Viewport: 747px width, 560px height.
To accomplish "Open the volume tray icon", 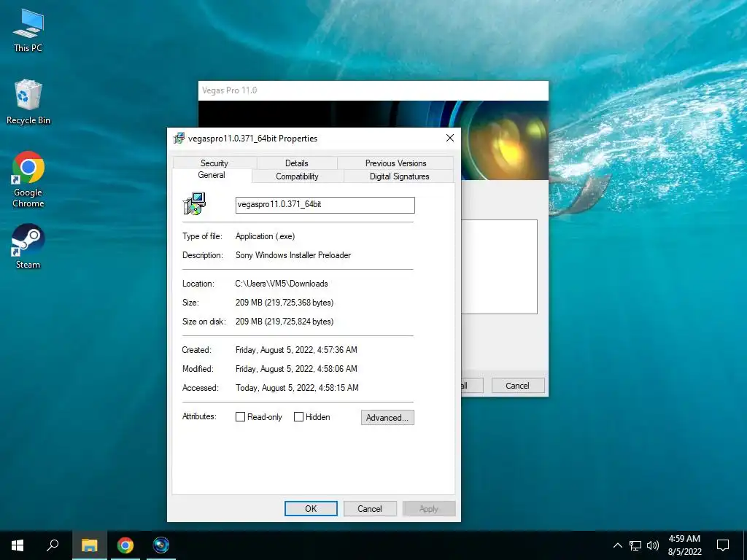I will 653,545.
